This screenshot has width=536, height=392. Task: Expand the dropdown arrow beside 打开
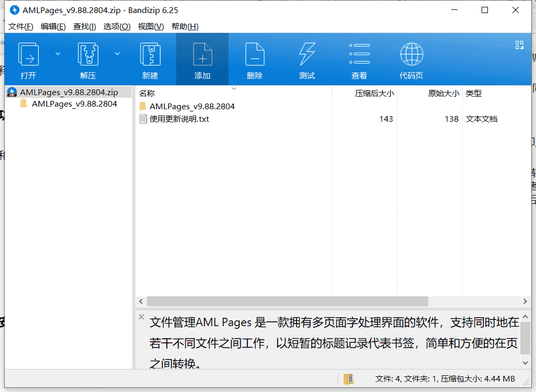tap(58, 54)
